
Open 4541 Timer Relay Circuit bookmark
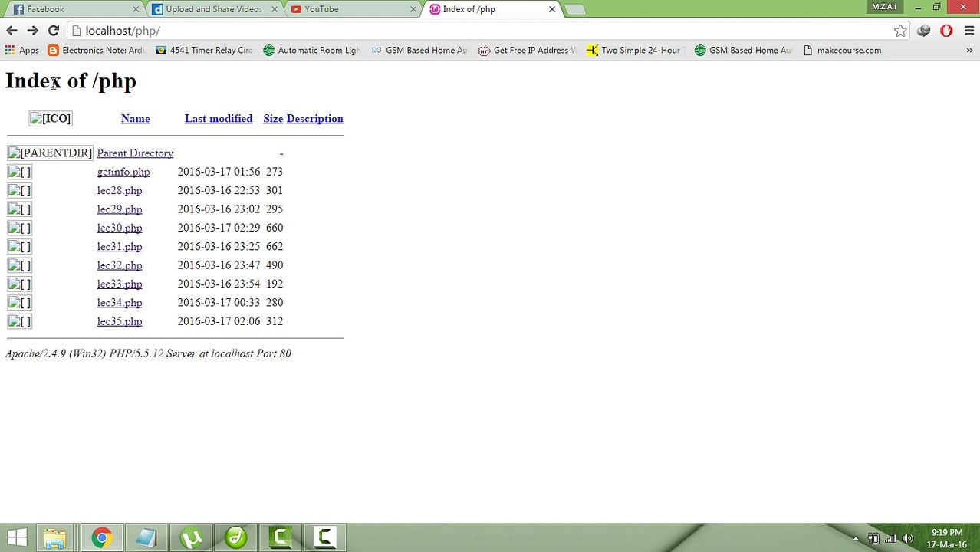point(204,51)
